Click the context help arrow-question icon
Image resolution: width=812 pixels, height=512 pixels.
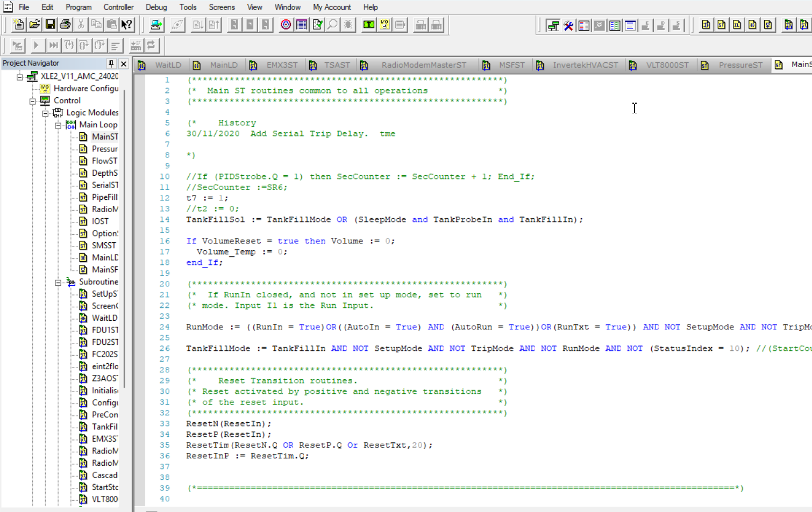point(127,25)
